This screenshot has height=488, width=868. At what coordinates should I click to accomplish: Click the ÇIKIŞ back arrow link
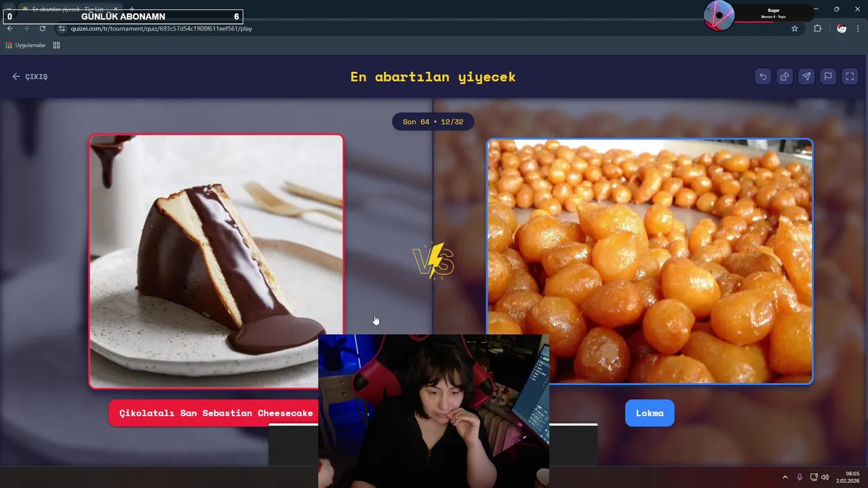click(x=30, y=77)
